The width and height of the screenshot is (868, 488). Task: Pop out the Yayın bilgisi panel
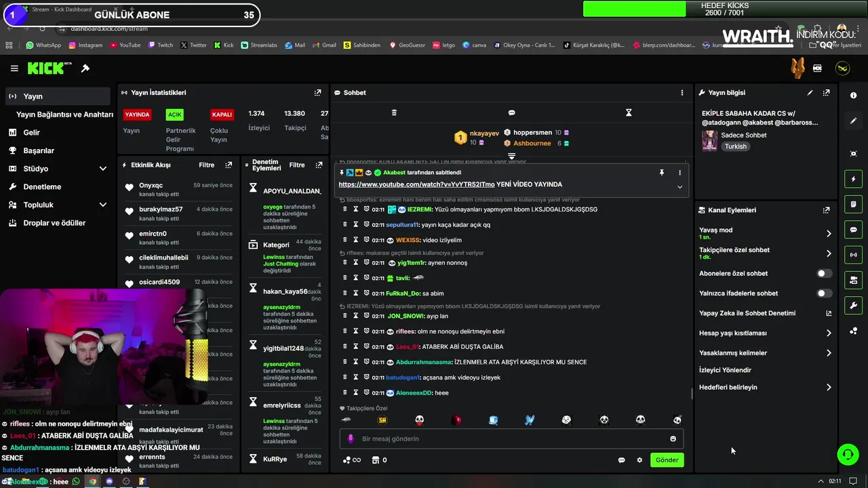pos(826,93)
